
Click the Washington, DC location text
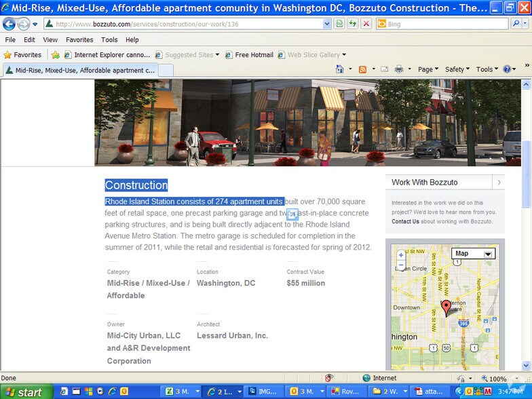point(226,283)
